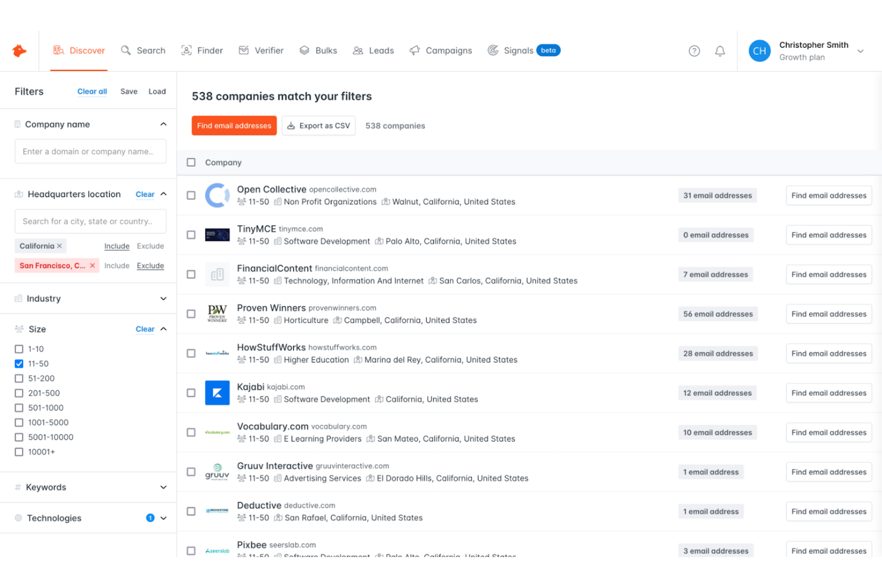Toggle the select-all Company checkbox
Image resolution: width=882 pixels, height=588 pixels.
[191, 163]
